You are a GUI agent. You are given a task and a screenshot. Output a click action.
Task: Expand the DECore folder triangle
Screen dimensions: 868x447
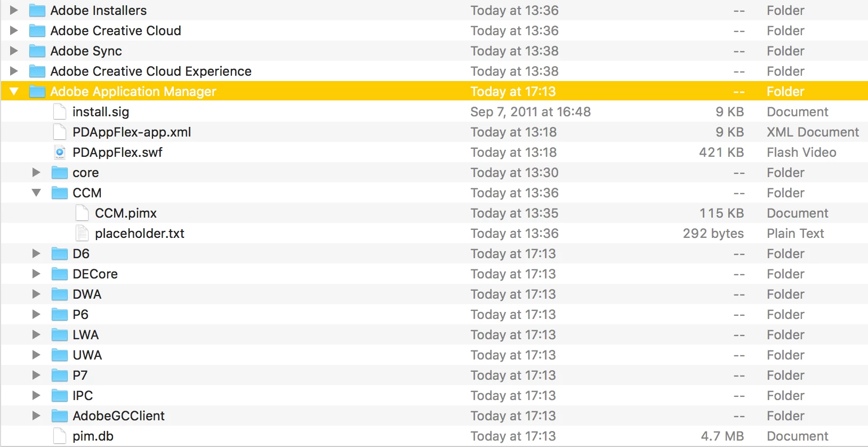[36, 274]
